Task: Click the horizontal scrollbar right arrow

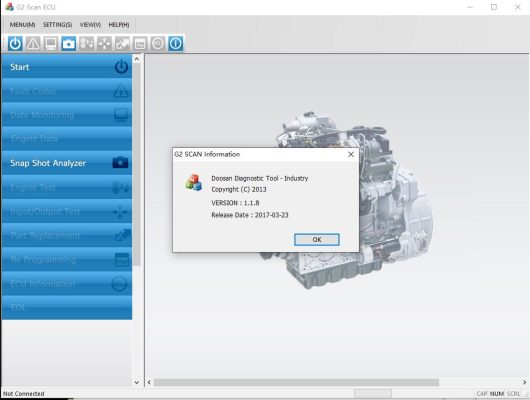Action: (524, 382)
